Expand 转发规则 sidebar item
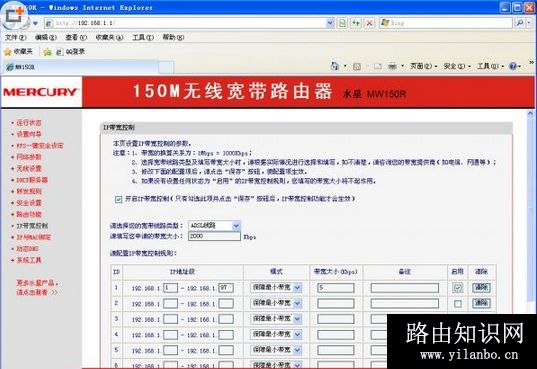Screen dimensions: 537x369 pos(29,191)
